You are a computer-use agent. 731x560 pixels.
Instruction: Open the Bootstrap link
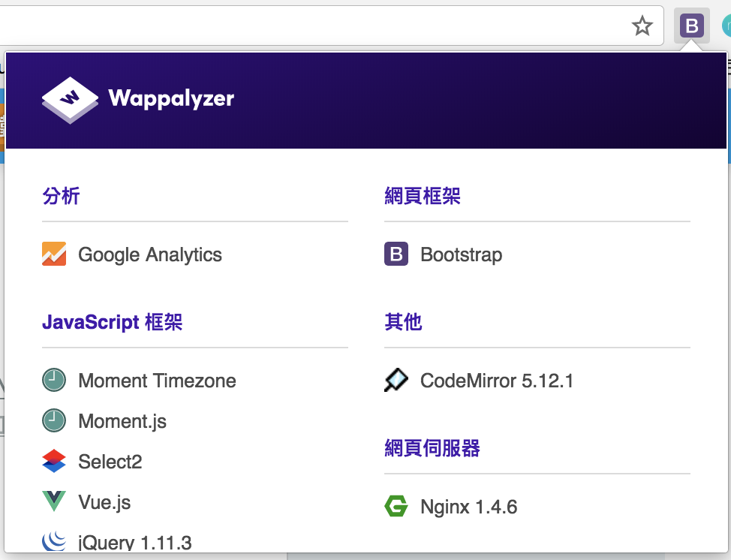(x=462, y=254)
